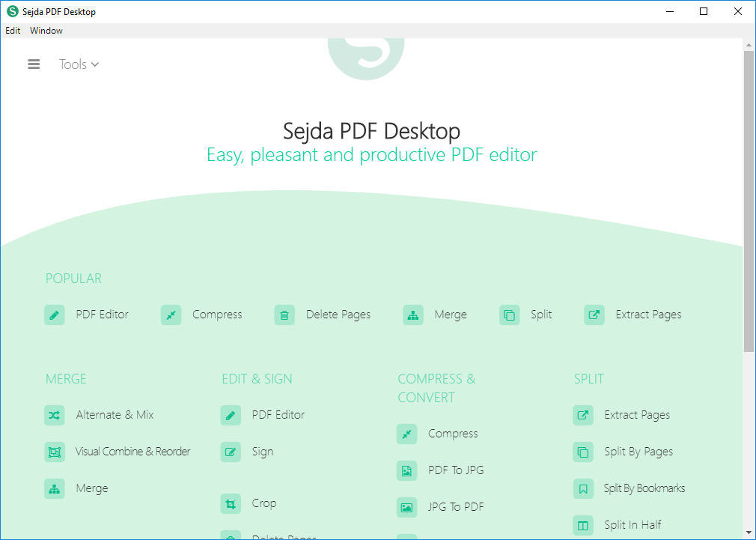Click Extract Pages icon under Split section
The image size is (756, 540).
click(x=583, y=416)
